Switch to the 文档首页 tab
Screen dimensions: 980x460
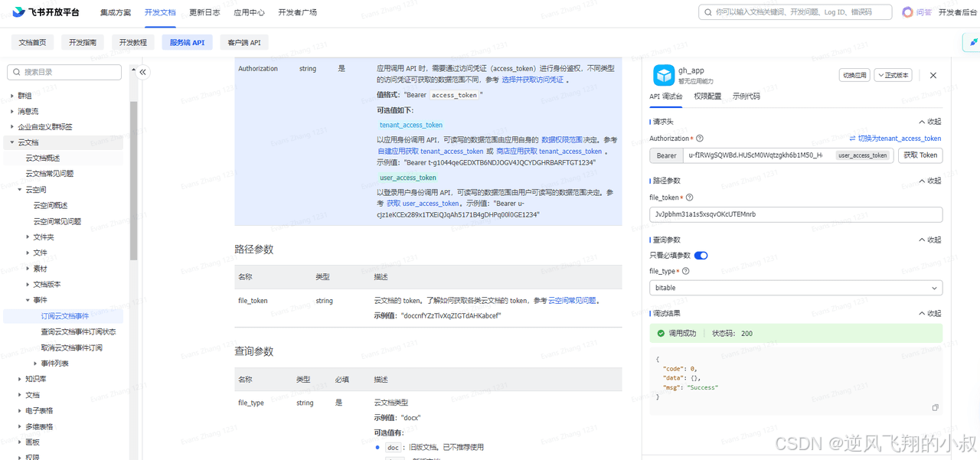pyautogui.click(x=32, y=43)
